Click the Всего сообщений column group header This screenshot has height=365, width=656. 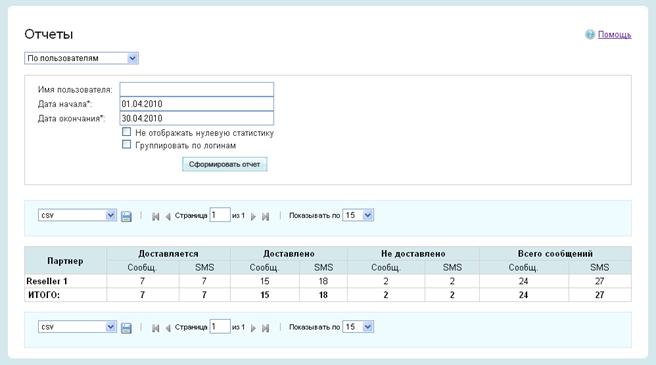pos(555,254)
